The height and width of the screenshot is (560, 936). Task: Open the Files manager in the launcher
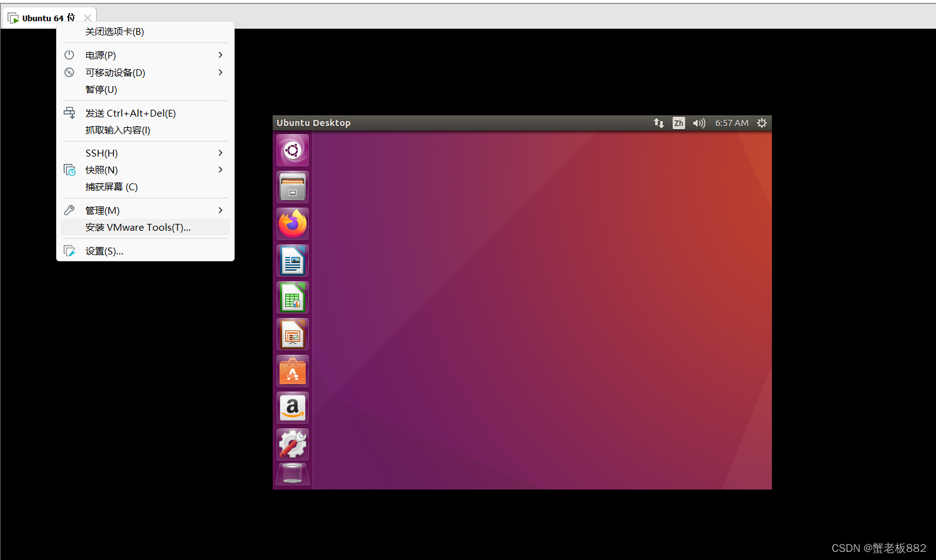click(x=293, y=187)
